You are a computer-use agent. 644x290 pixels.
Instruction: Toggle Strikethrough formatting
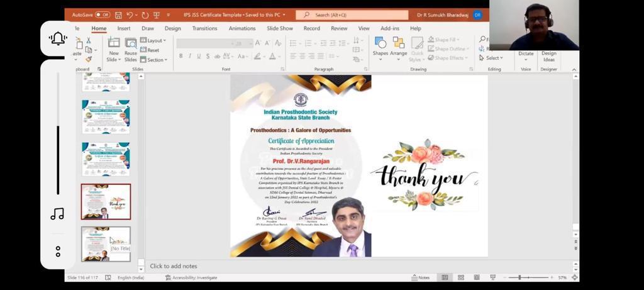tap(217, 56)
